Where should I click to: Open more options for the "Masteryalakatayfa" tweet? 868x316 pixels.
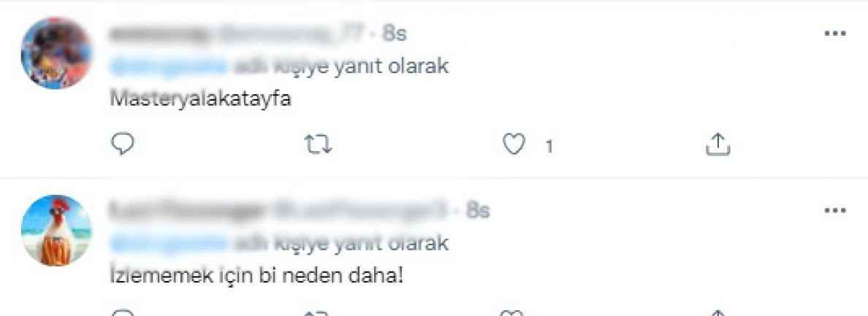(x=835, y=34)
